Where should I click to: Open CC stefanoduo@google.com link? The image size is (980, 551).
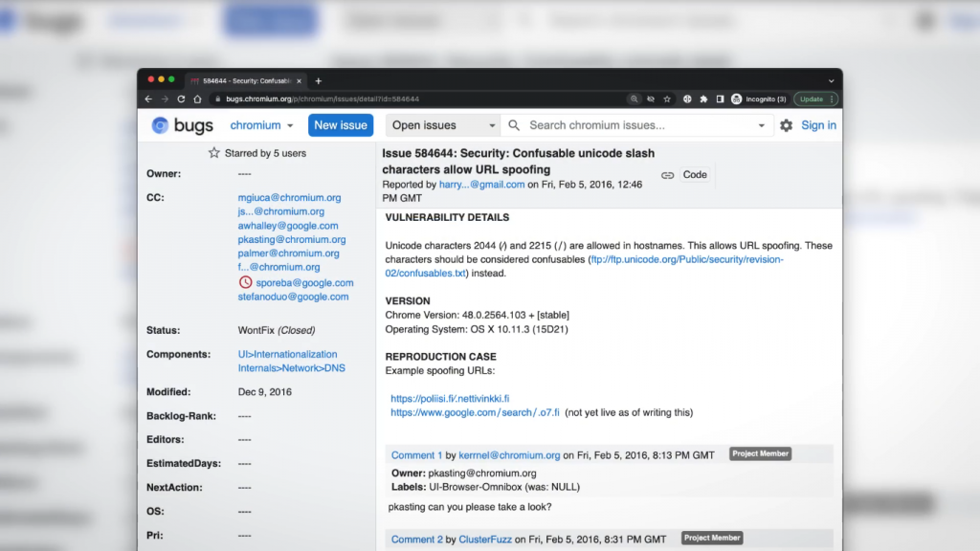click(x=293, y=297)
